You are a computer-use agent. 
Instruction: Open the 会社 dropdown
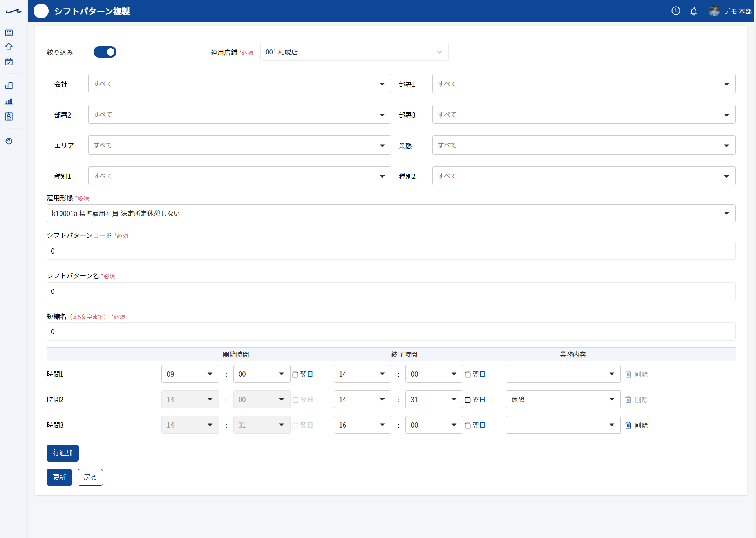click(239, 84)
